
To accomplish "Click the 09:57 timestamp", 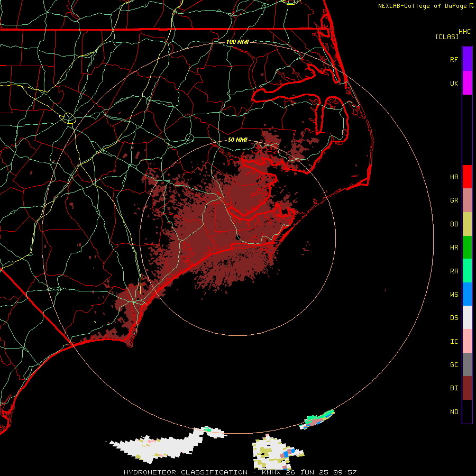I will pyautogui.click(x=345, y=472).
